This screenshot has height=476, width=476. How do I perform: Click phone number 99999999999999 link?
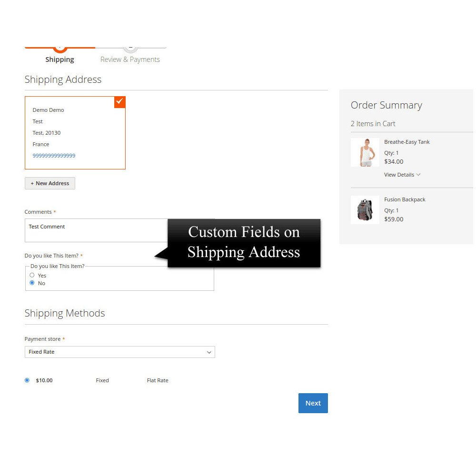tap(54, 156)
